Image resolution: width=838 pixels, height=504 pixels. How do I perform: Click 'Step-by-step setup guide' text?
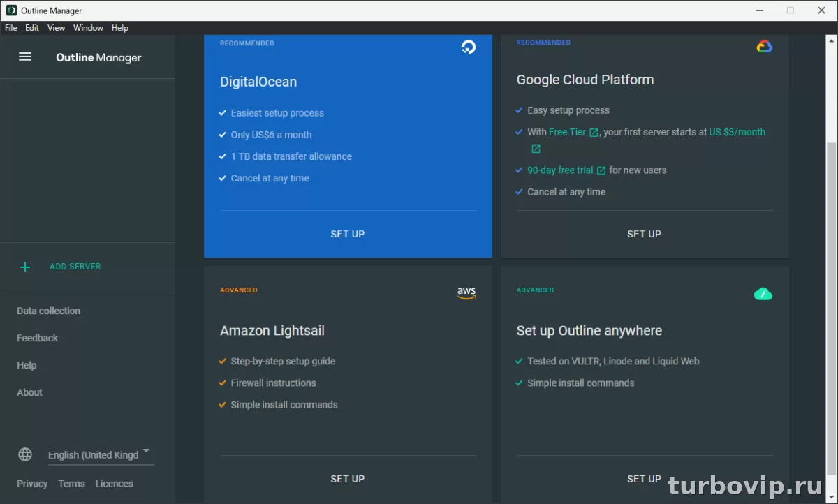pos(283,362)
